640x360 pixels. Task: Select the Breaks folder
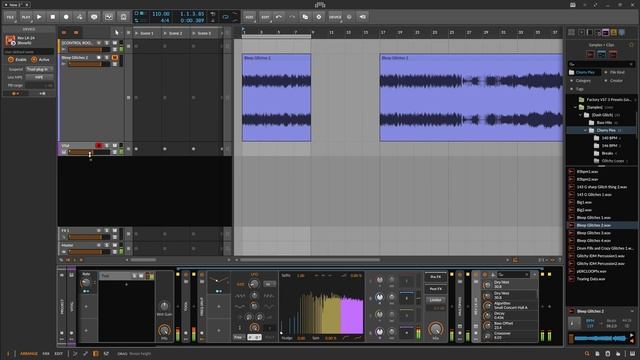coord(607,153)
